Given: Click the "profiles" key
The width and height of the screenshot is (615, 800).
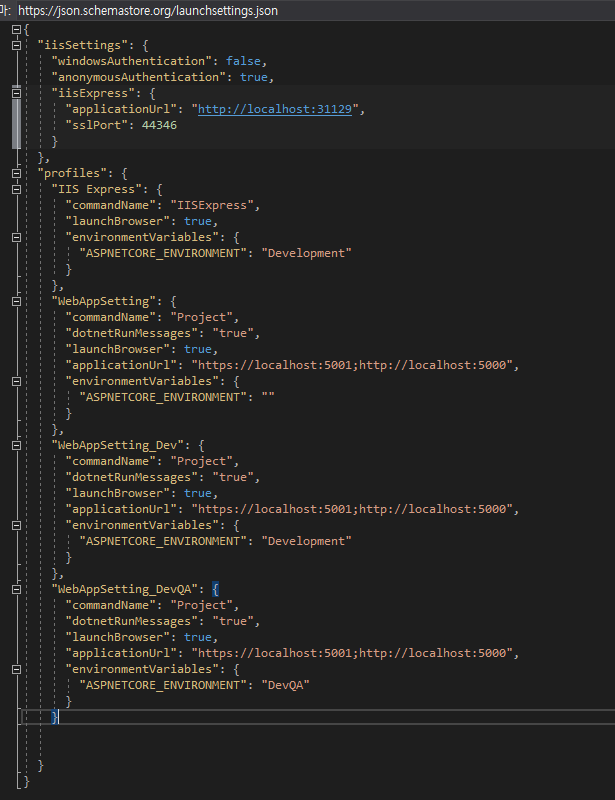Looking at the screenshot, I should click(72, 173).
